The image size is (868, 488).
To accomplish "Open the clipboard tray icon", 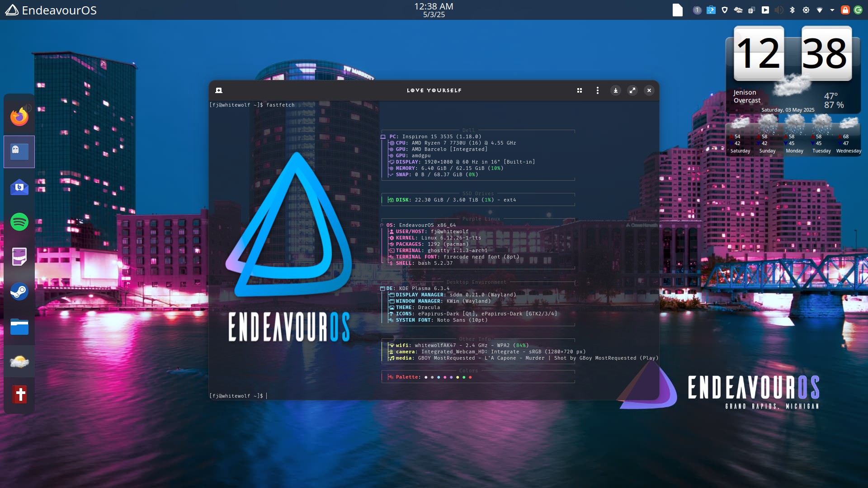I will tap(751, 10).
